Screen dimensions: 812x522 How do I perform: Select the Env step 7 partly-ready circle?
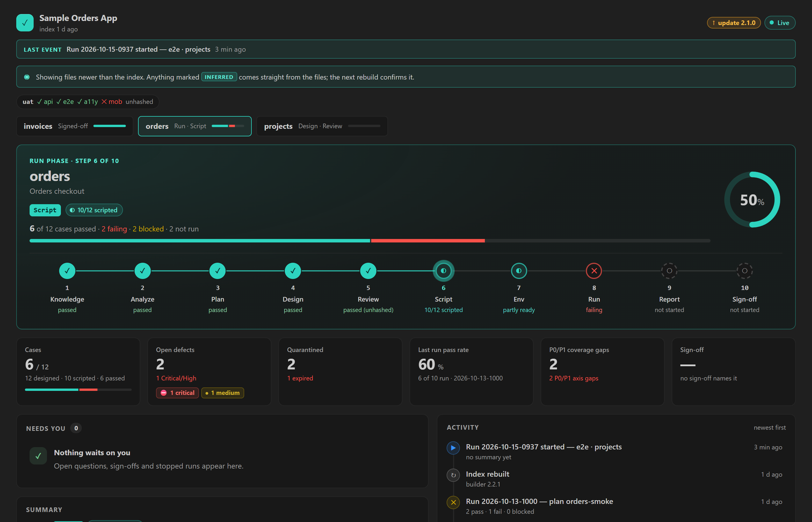click(x=519, y=271)
